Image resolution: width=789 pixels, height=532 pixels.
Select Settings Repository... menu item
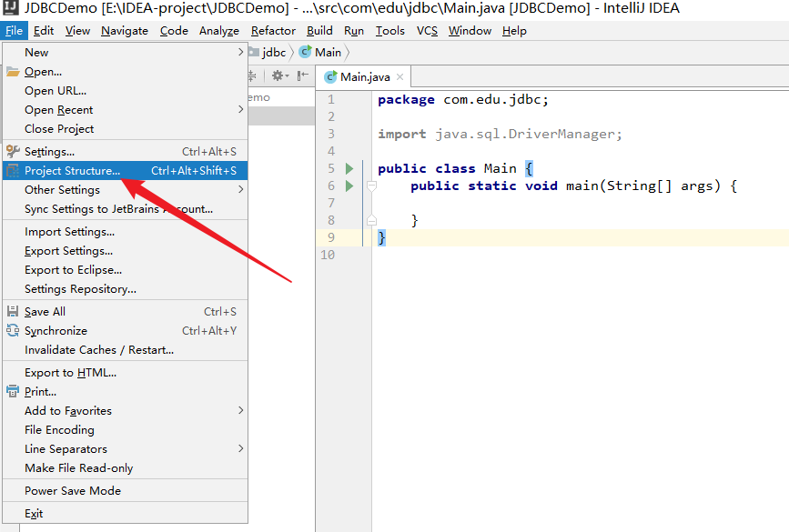click(126, 288)
